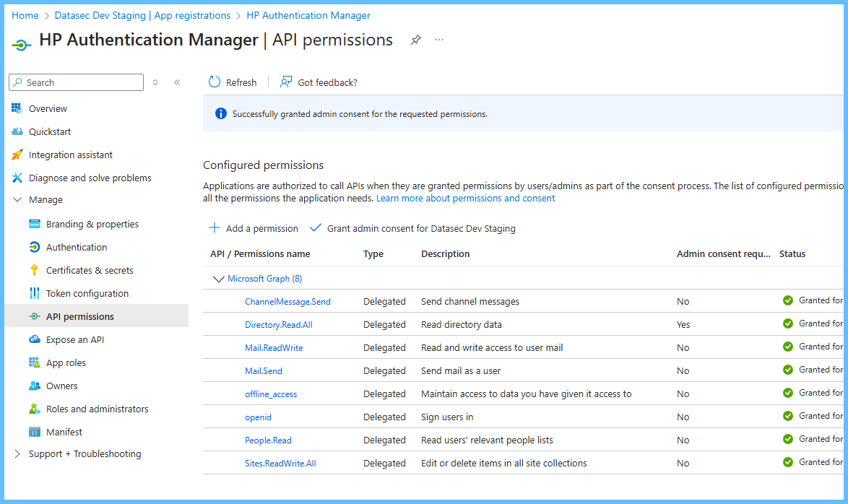Screen dimensions: 848x504
Task: Click the Integration assistant rocket icon
Action: pyautogui.click(x=17, y=155)
